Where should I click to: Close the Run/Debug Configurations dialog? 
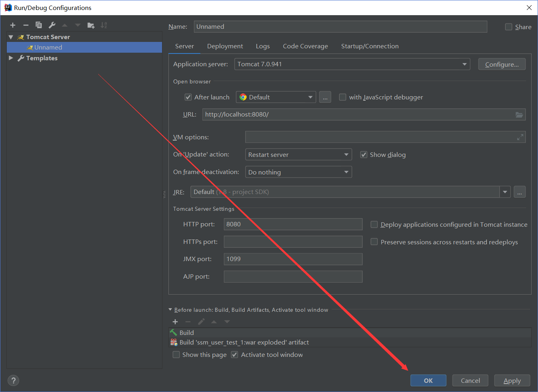tap(529, 8)
